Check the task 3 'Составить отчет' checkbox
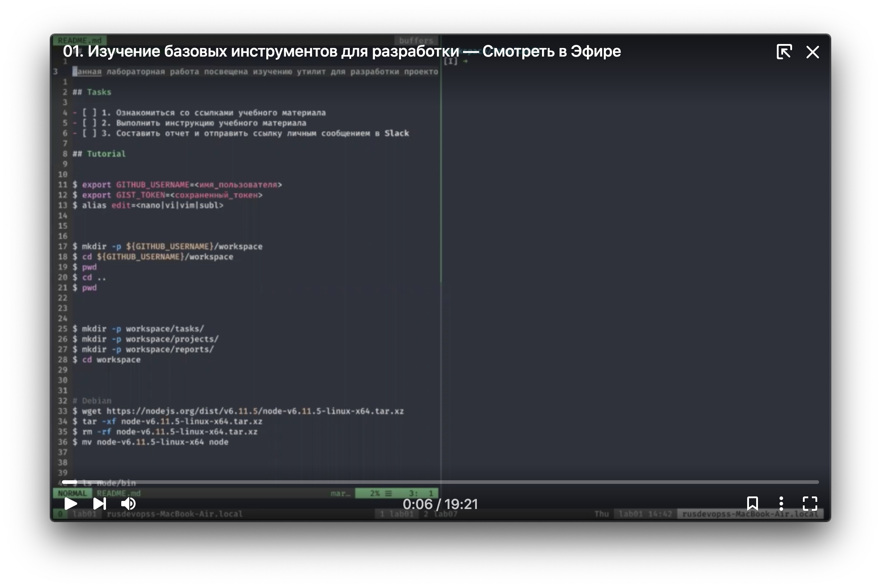The height and width of the screenshot is (588, 881). pos(89,133)
